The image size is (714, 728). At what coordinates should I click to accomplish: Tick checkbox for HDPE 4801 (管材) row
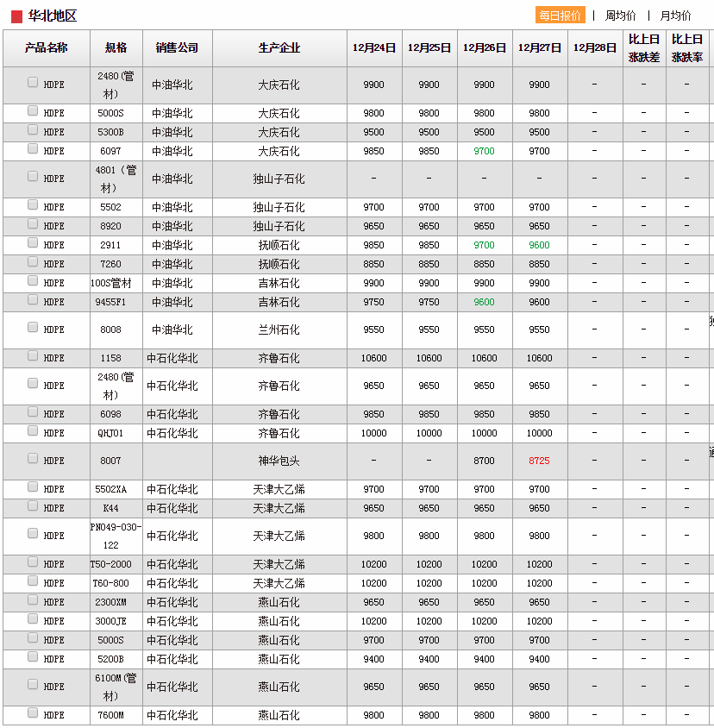[33, 177]
